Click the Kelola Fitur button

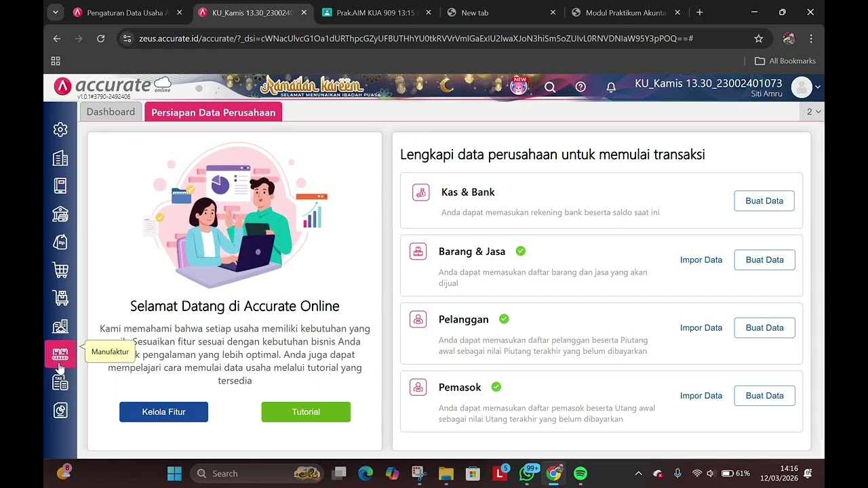click(x=163, y=412)
